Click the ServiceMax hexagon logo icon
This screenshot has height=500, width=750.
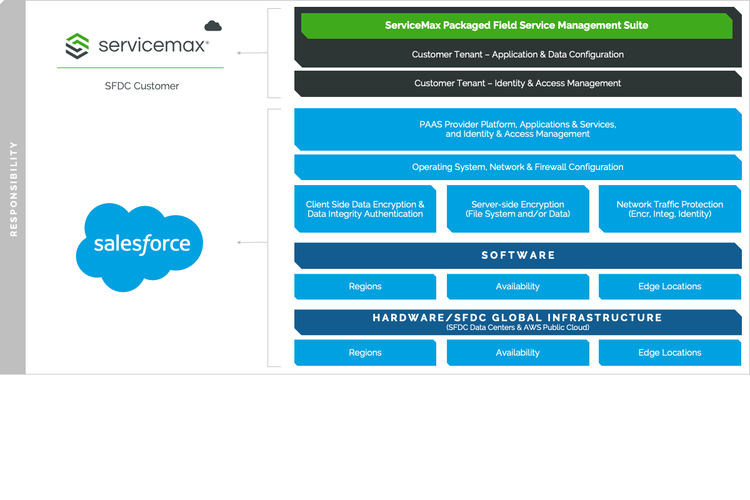[x=78, y=45]
